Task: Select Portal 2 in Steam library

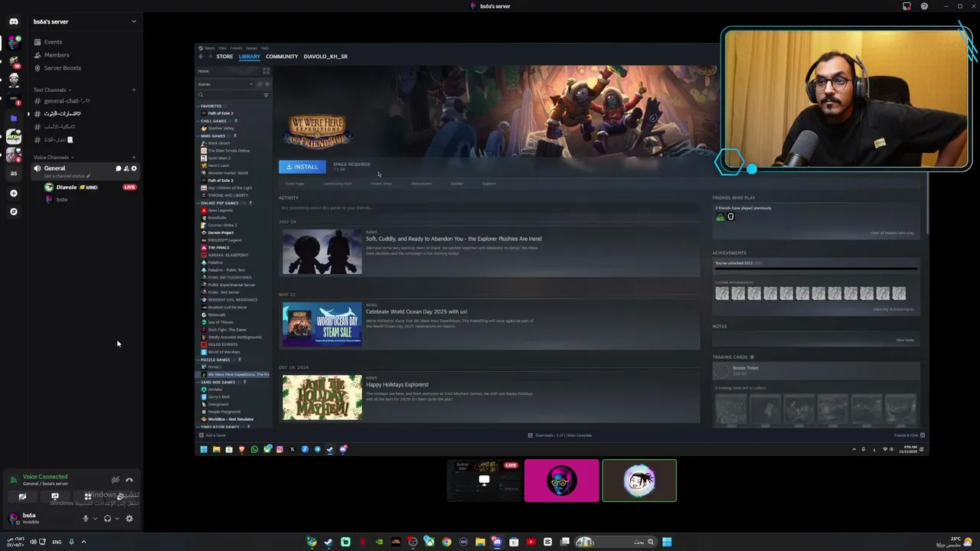Action: pos(216,367)
